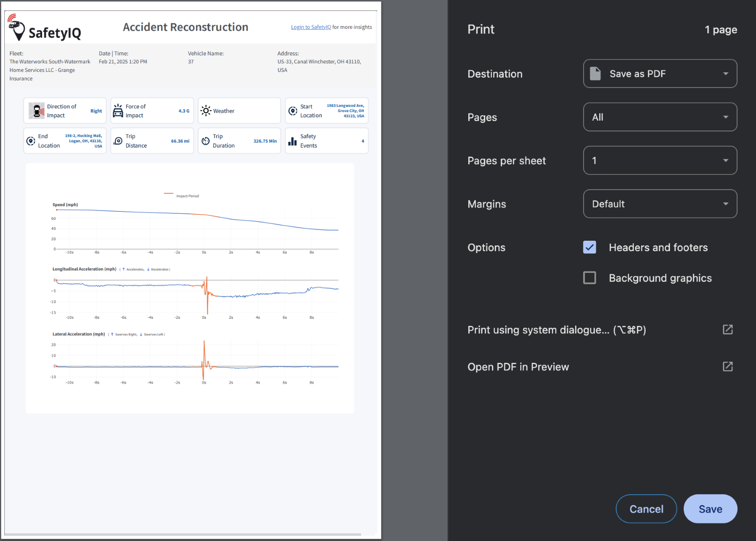Click the Accident Reconstruction heading
The width and height of the screenshot is (756, 541).
(186, 27)
